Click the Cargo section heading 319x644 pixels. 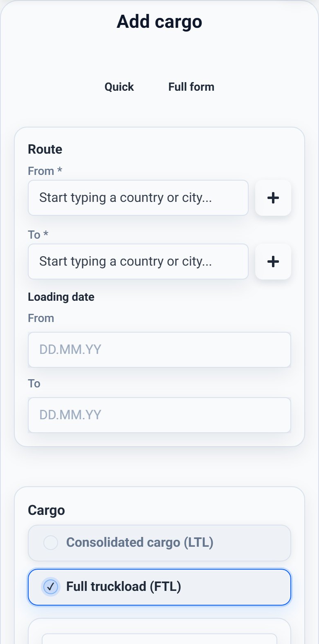(x=46, y=510)
